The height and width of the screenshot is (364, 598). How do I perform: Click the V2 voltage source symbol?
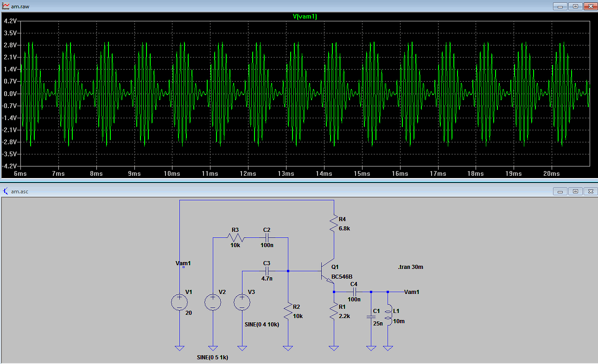point(213,302)
